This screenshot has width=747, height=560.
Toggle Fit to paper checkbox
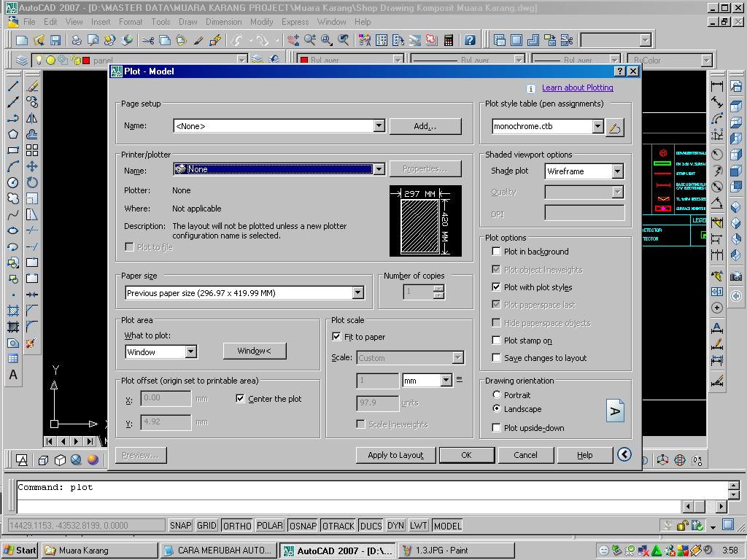[336, 337]
